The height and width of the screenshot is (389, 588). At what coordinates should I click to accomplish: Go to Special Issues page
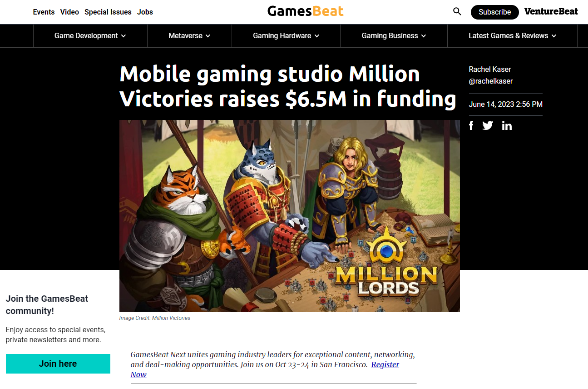pos(108,12)
